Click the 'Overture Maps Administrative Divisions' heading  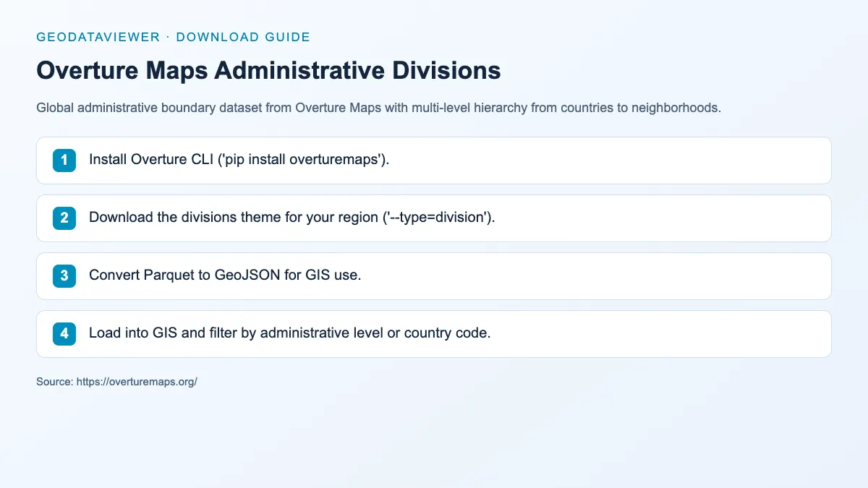[268, 71]
